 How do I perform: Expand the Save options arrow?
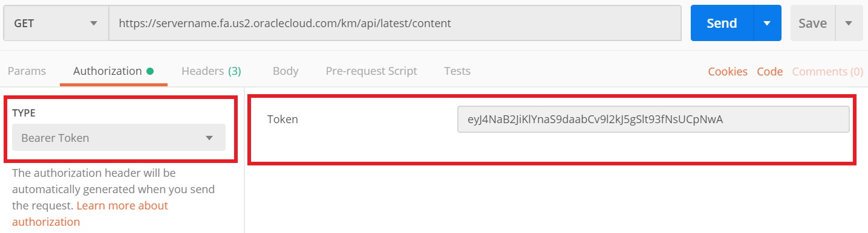click(x=849, y=24)
